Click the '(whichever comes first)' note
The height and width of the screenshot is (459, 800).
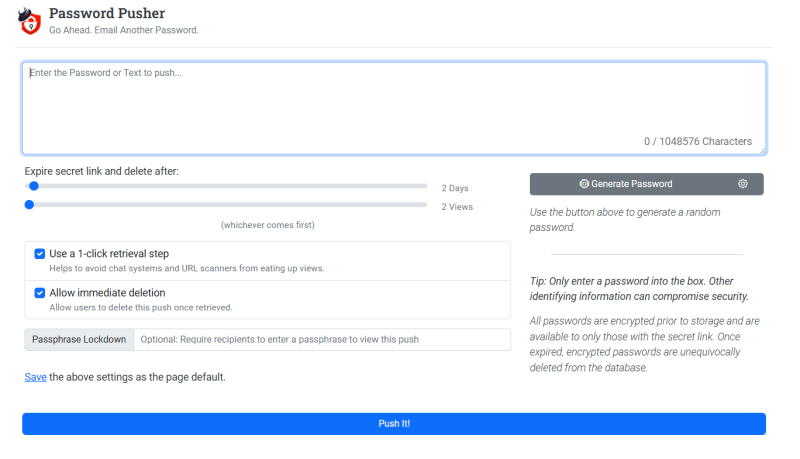pos(268,225)
